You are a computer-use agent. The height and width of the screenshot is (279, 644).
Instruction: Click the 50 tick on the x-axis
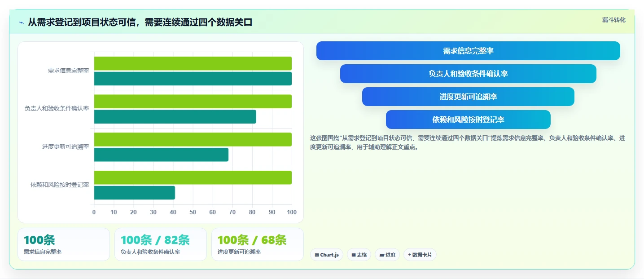click(x=193, y=212)
